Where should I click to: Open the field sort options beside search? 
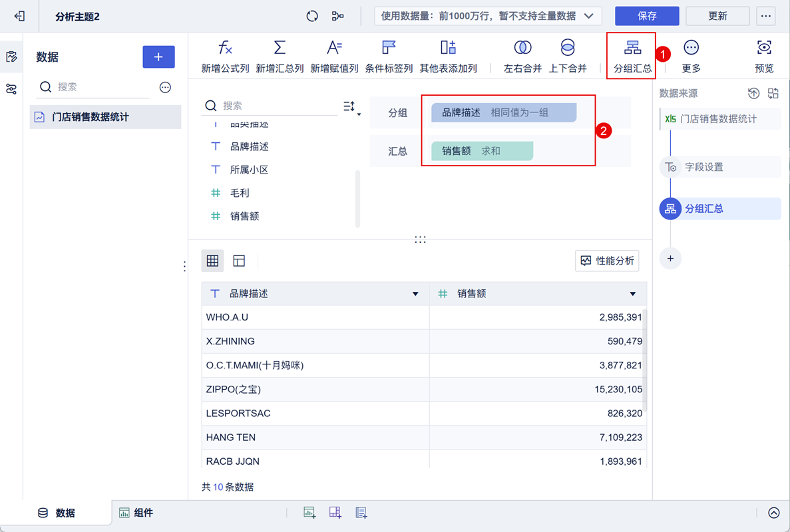click(x=349, y=106)
